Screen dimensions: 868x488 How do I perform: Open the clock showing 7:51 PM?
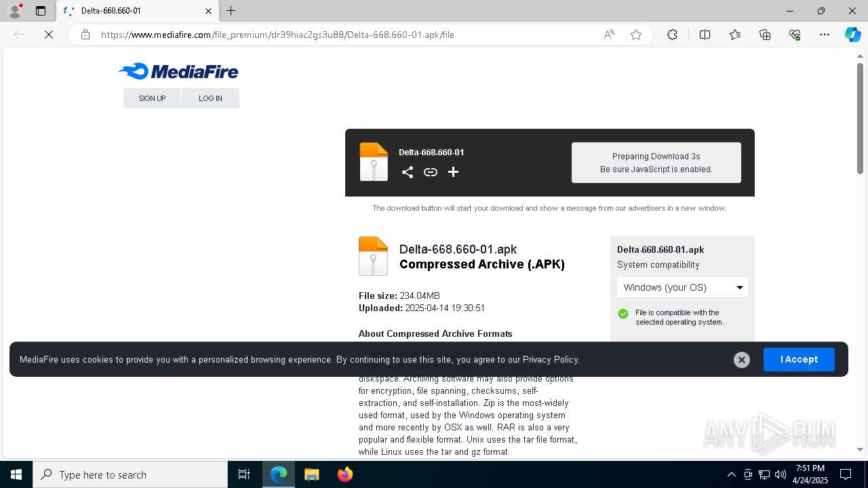[810, 474]
